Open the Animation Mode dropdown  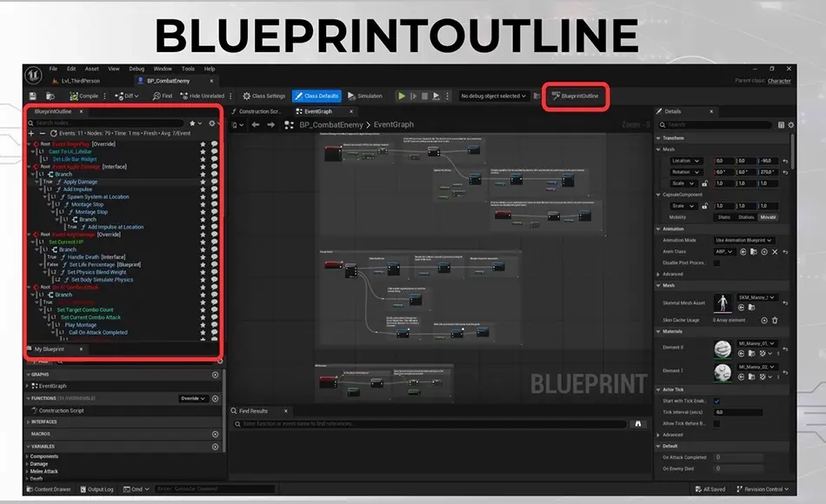(743, 240)
